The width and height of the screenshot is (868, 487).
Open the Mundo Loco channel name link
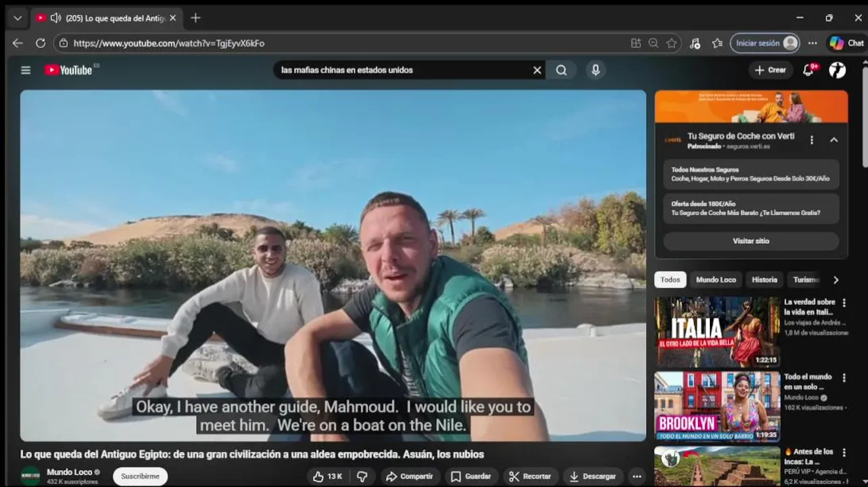coord(69,472)
